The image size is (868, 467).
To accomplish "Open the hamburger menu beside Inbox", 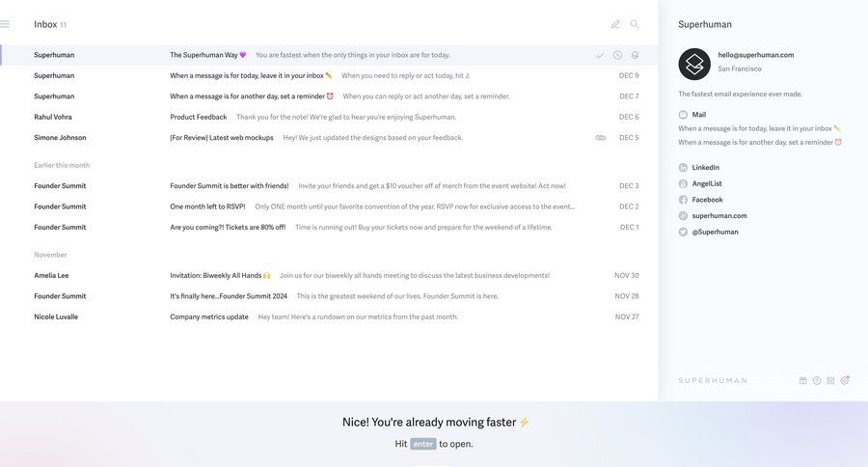I will pos(5,24).
